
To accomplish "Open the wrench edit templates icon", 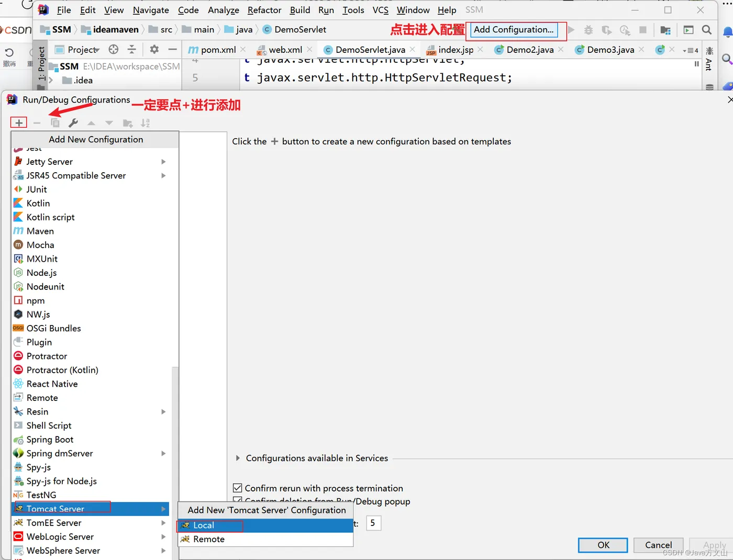I will click(73, 123).
